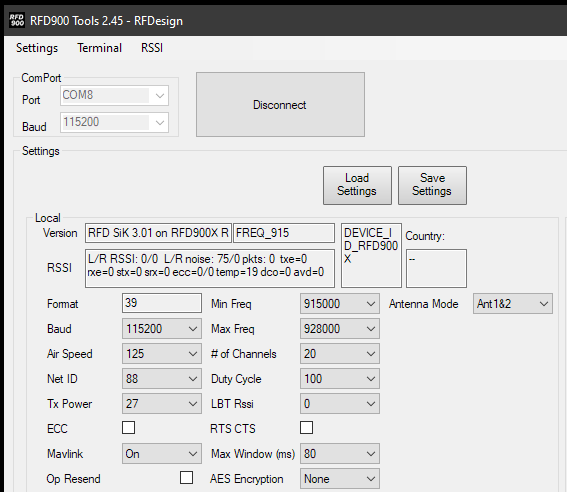
Task: Expand the Air Speed dropdown
Action: (162, 354)
